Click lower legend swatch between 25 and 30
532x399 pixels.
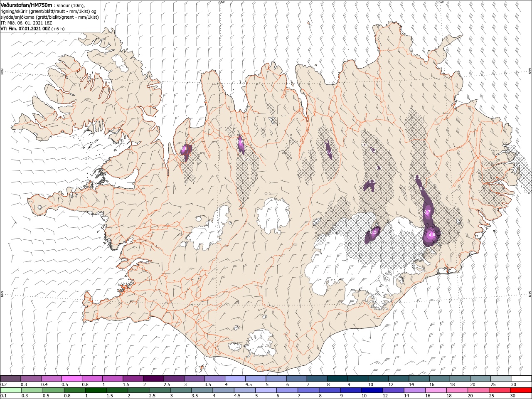pyautogui.click(x=500, y=390)
